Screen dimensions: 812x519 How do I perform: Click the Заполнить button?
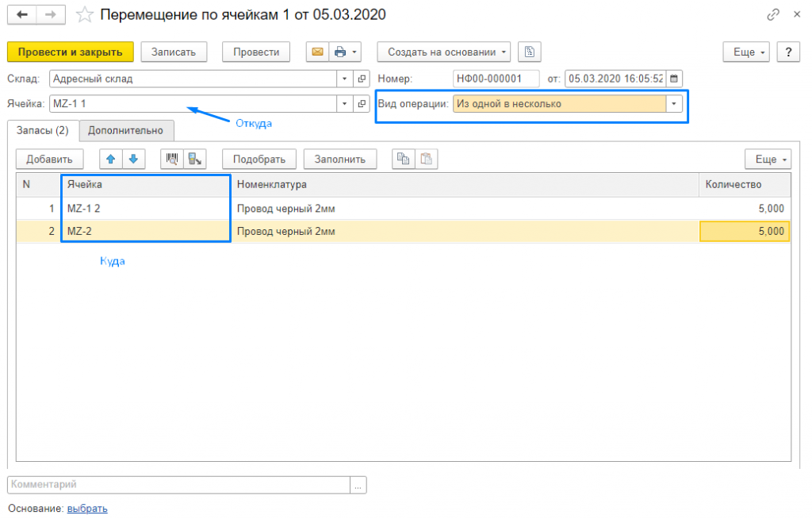coord(340,160)
